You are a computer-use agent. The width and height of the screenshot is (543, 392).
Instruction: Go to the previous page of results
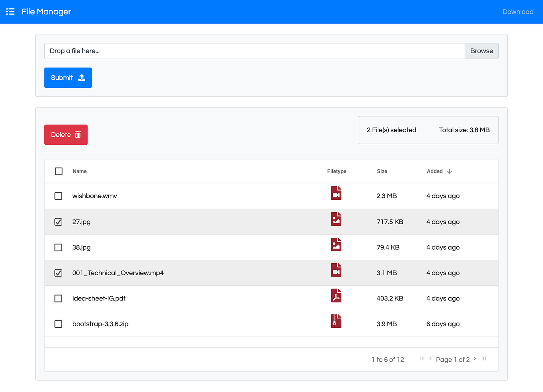point(431,358)
